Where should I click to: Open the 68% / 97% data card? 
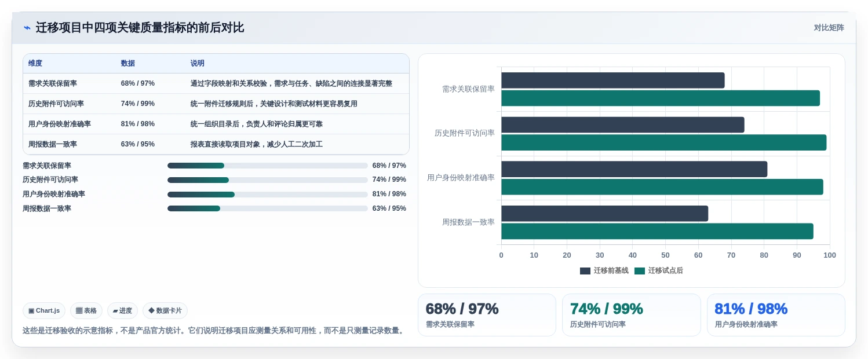(x=487, y=315)
